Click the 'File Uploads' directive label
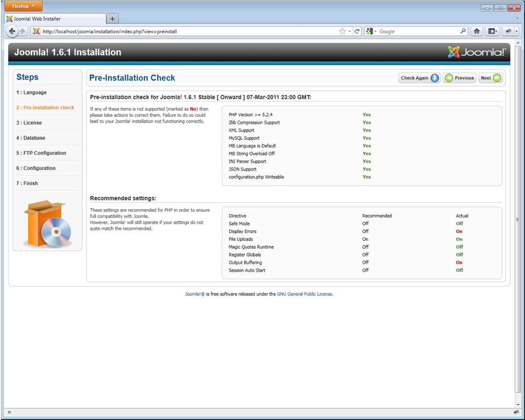Image resolution: width=525 pixels, height=420 pixels. [241, 239]
